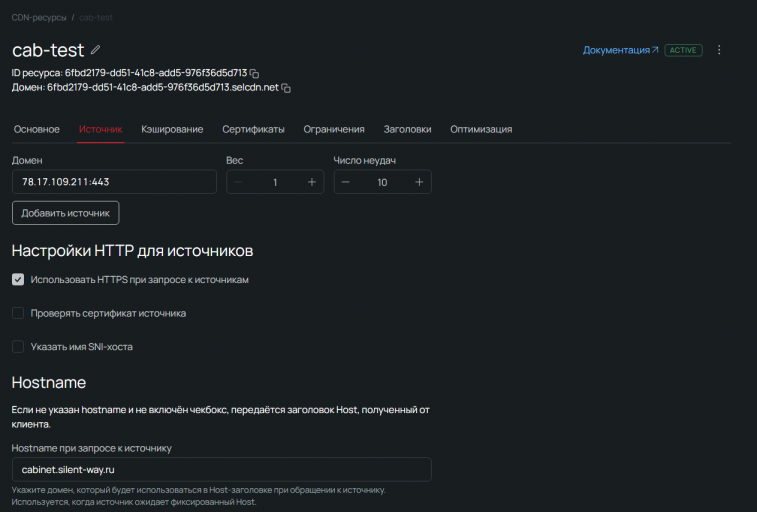Screen dimensions: 757x512
Task: Click the Число неудач label
Action: click(364, 160)
